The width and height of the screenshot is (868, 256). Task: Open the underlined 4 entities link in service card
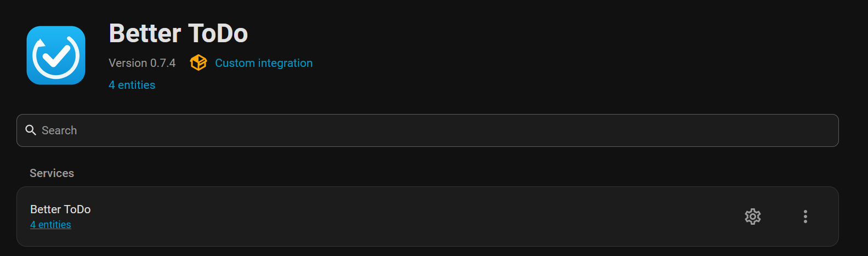tap(50, 225)
